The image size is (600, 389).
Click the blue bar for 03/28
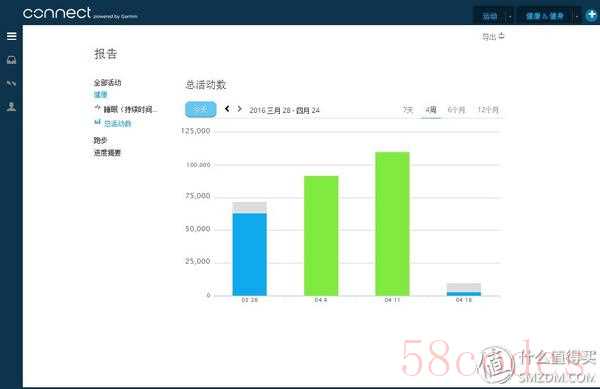click(x=249, y=254)
